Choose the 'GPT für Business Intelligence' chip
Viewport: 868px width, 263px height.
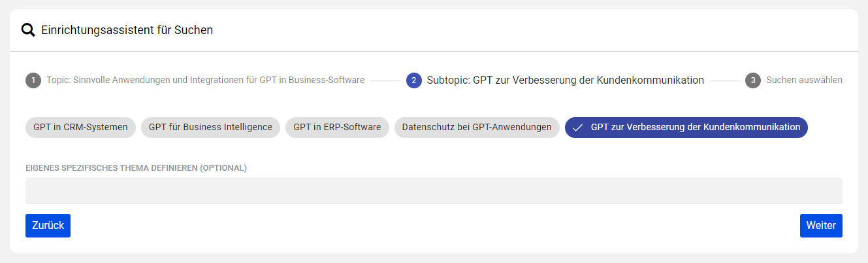[210, 128]
